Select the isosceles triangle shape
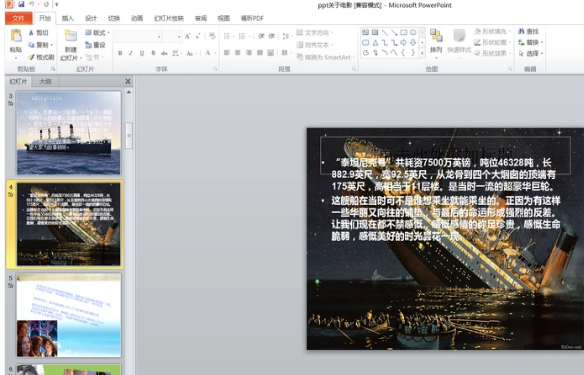This screenshot has width=584, height=375. [375, 42]
